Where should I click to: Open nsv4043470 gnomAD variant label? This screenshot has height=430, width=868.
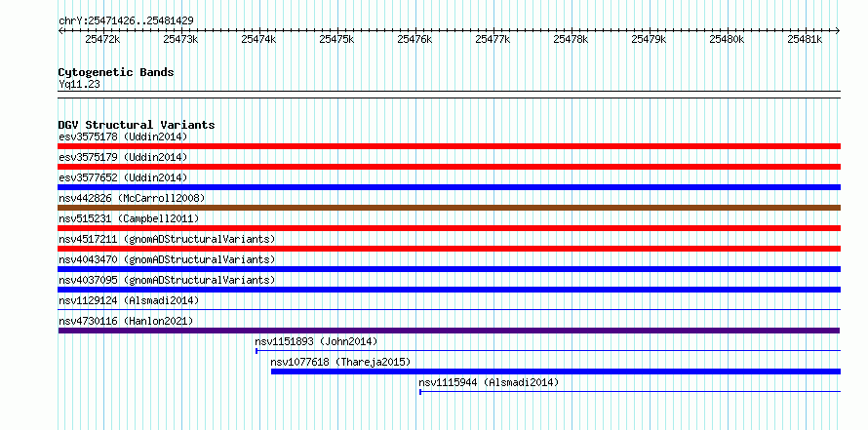click(167, 259)
